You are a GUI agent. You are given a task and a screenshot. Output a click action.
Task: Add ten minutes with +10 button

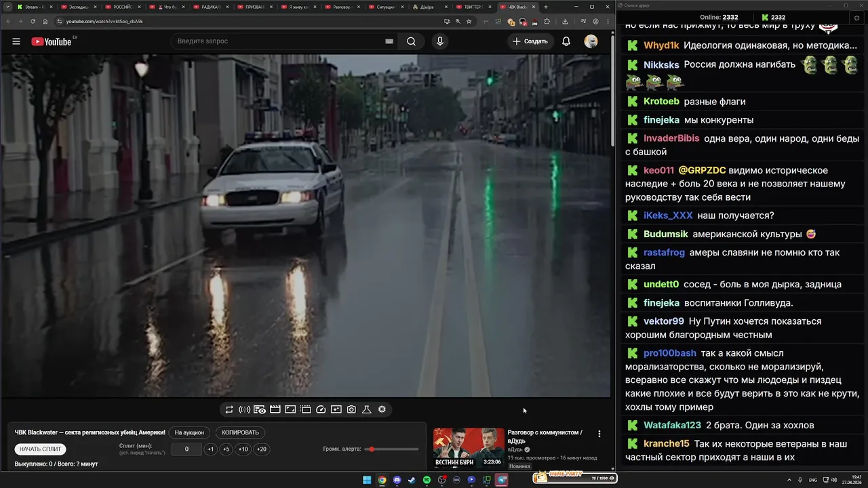click(243, 449)
